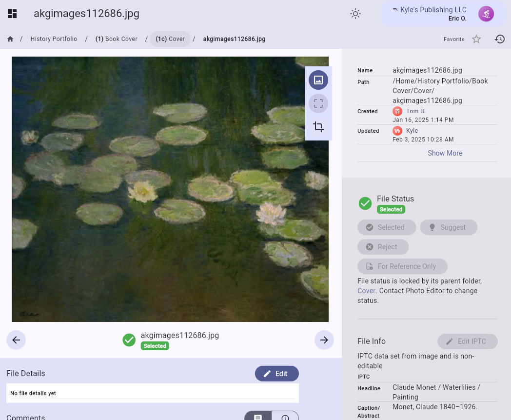Click the created date Jan 16, 2025 1:14 PM

pyautogui.click(x=423, y=120)
